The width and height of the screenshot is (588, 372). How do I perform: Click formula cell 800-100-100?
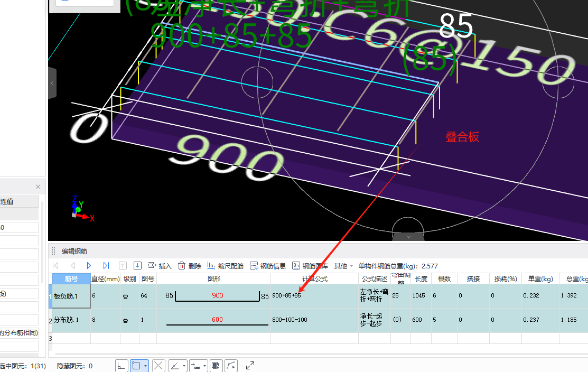(x=315, y=320)
